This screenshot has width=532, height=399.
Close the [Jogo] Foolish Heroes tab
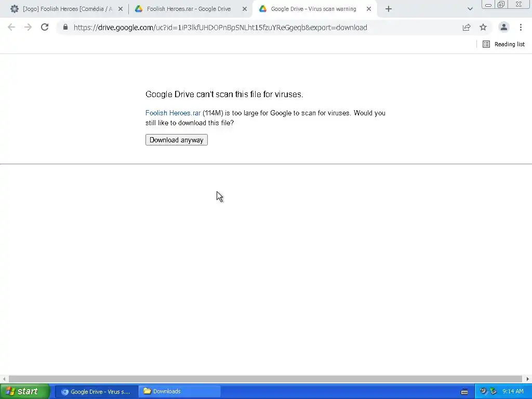coord(121,9)
